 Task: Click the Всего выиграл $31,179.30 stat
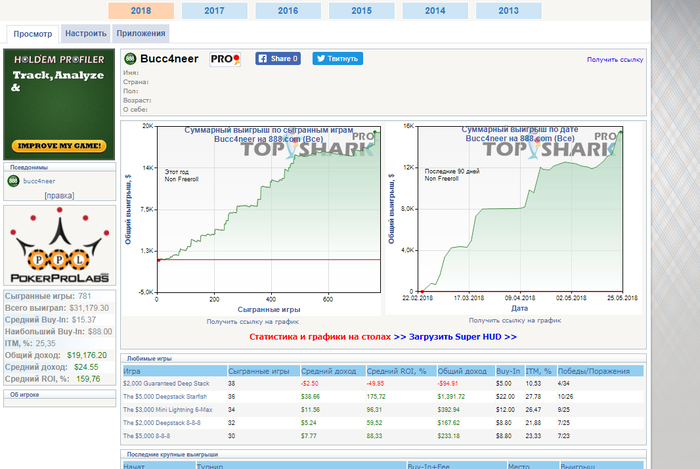(x=89, y=308)
